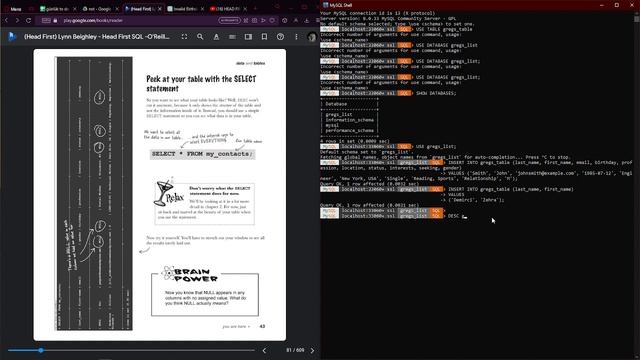
Task: Click the Google Play Books logo
Action: [12, 37]
